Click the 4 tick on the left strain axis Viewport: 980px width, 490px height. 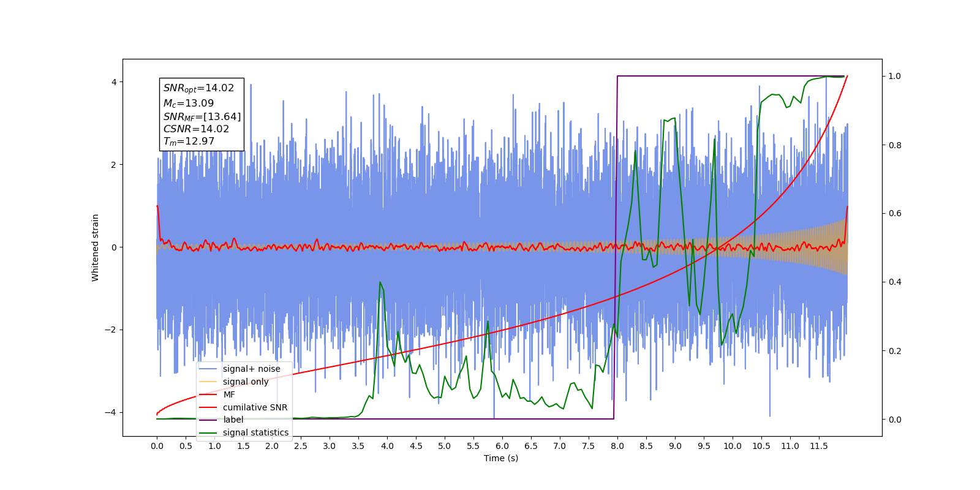click(114, 82)
